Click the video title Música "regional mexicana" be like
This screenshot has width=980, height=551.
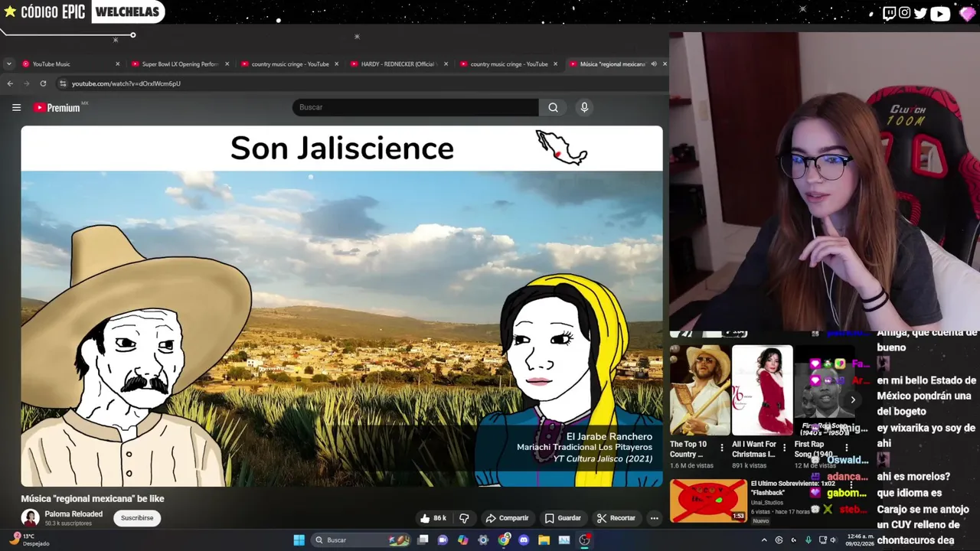pyautogui.click(x=93, y=499)
